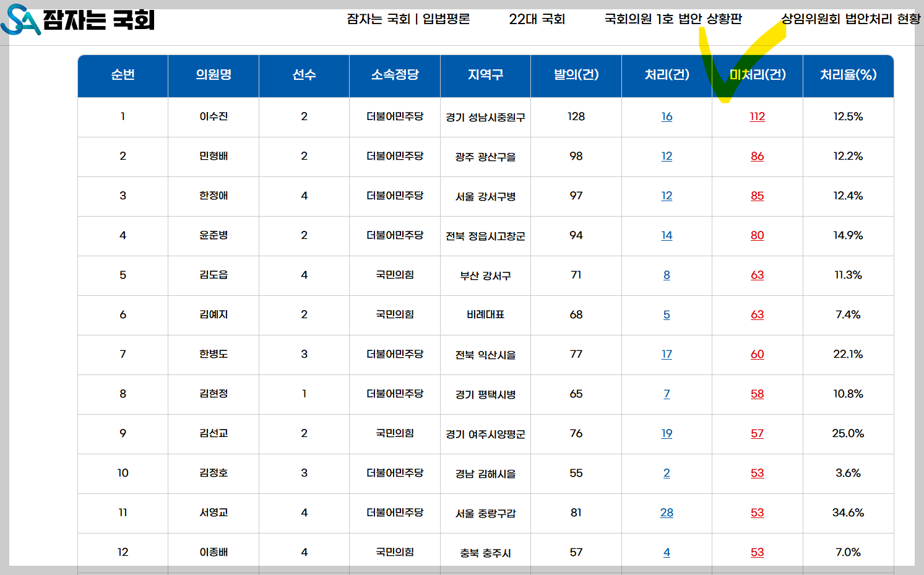Click 한병도's unprocessed count 60
Screen dimensions: 924x575
click(758, 354)
